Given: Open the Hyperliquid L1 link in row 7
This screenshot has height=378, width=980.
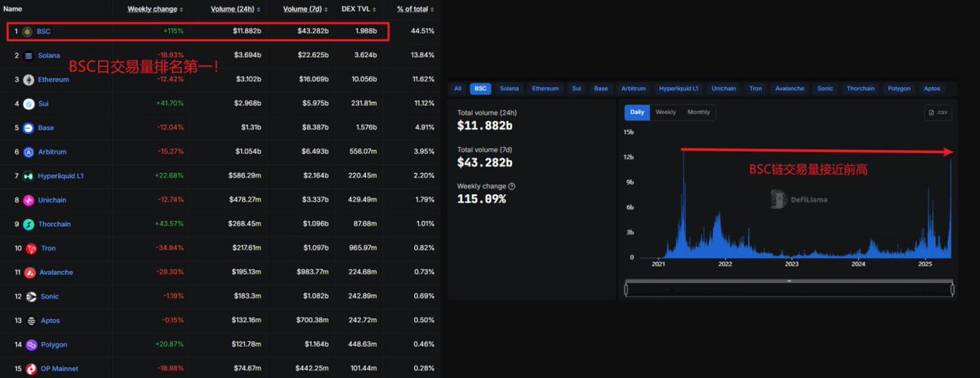Looking at the screenshot, I should pos(59,176).
